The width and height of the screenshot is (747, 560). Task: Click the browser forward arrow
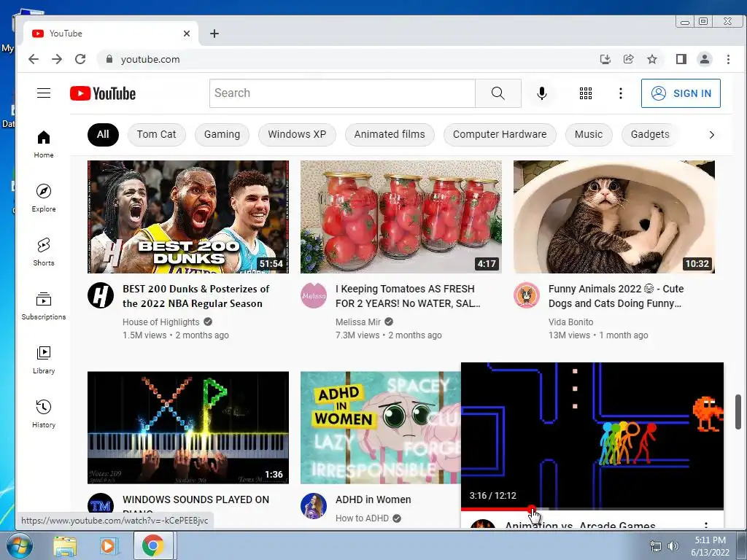pyautogui.click(x=57, y=59)
